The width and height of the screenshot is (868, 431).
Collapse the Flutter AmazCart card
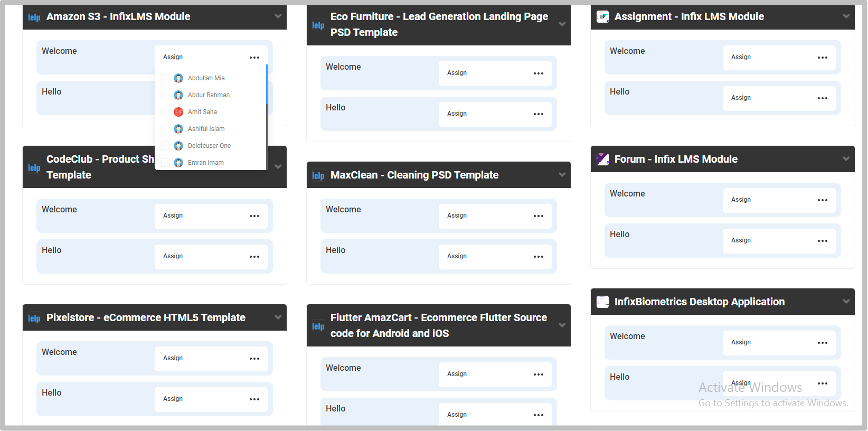pos(562,325)
